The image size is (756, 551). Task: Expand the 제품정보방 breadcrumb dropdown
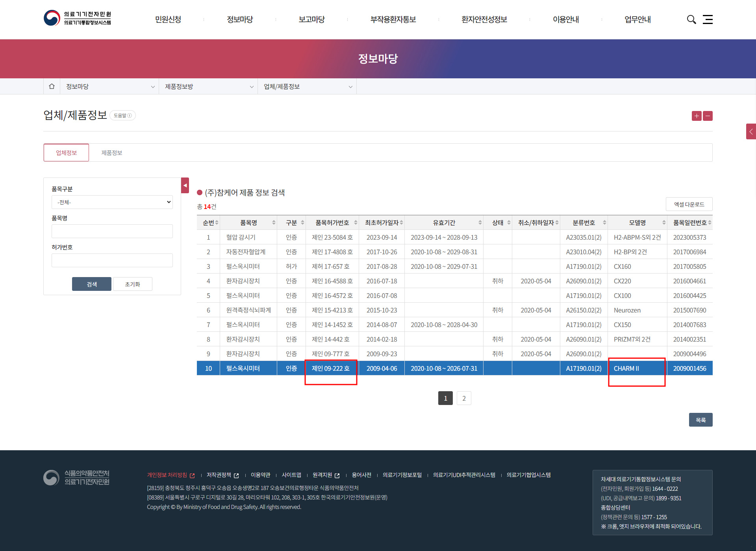[x=208, y=86]
